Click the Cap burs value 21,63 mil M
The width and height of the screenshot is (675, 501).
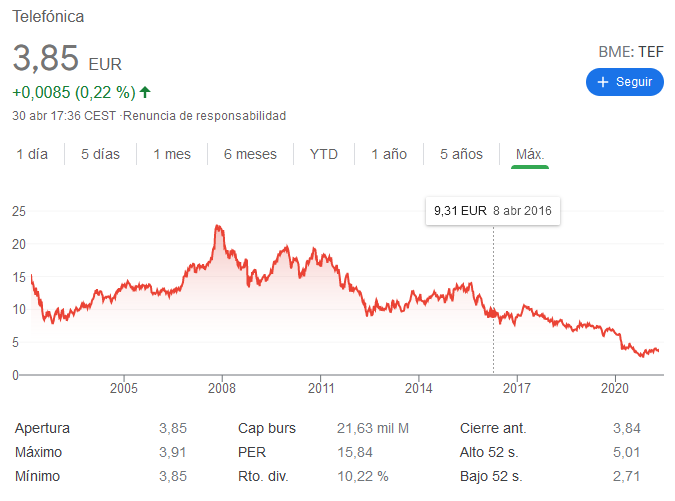pyautogui.click(x=373, y=428)
